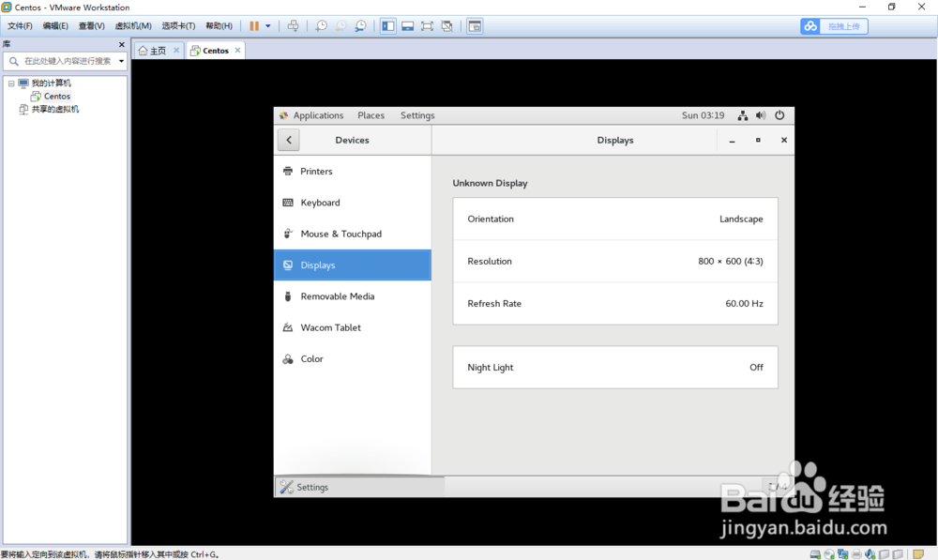Image resolution: width=938 pixels, height=560 pixels.
Task: Select Printers in the Devices list
Action: click(353, 171)
